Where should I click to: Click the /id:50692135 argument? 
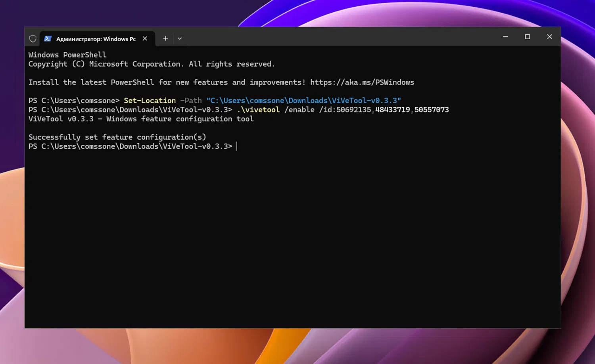tap(345, 109)
